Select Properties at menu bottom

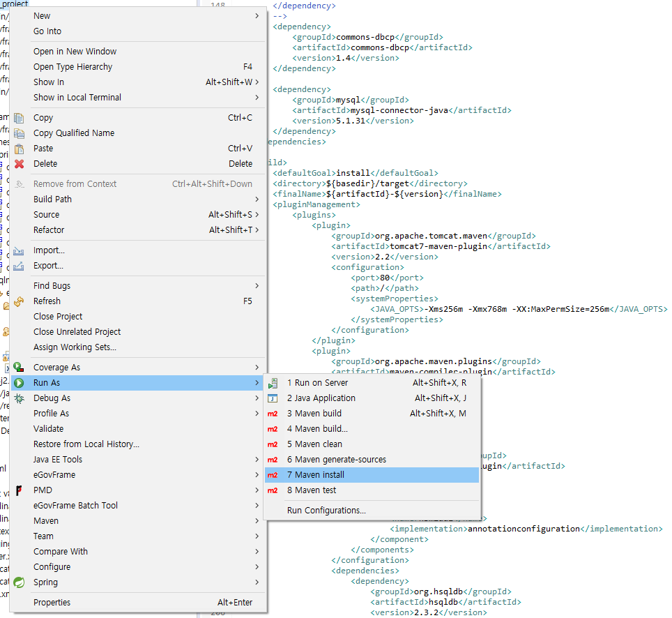coord(52,603)
